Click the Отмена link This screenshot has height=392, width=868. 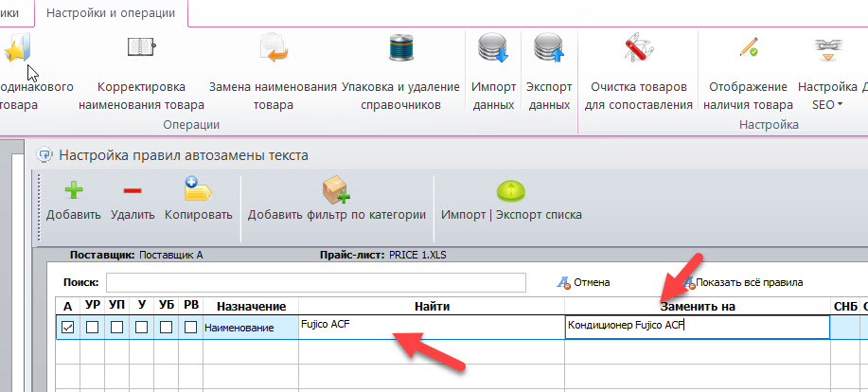(x=584, y=282)
